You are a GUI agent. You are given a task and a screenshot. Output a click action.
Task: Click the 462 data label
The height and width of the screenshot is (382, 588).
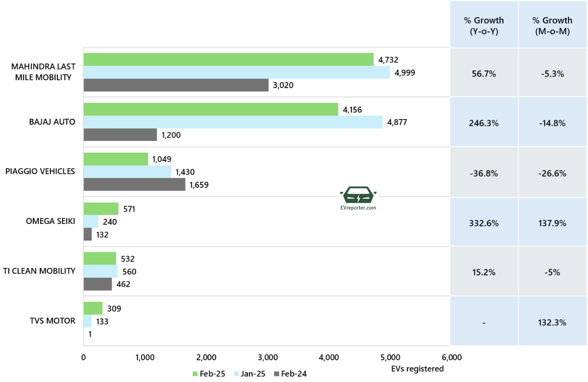click(123, 284)
